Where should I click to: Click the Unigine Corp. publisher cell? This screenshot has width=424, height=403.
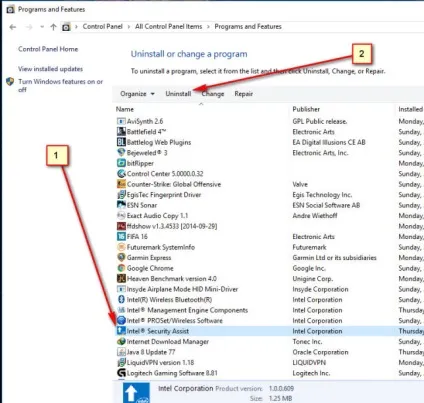tap(313, 279)
